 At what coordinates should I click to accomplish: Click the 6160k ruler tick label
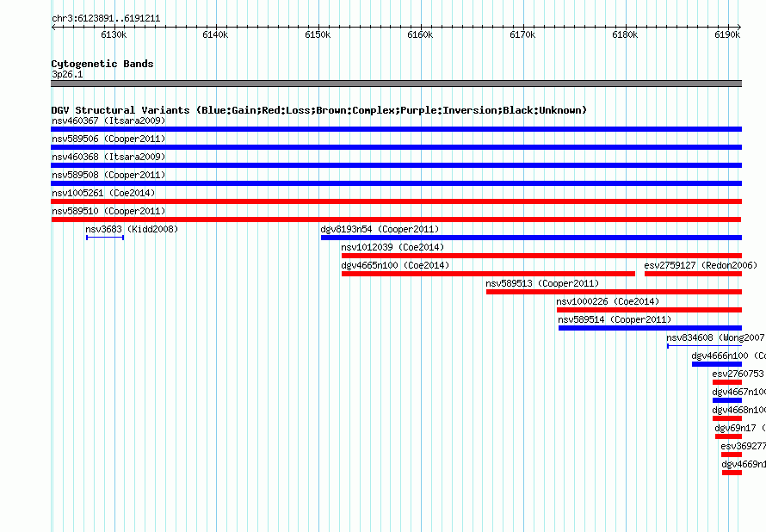point(420,34)
